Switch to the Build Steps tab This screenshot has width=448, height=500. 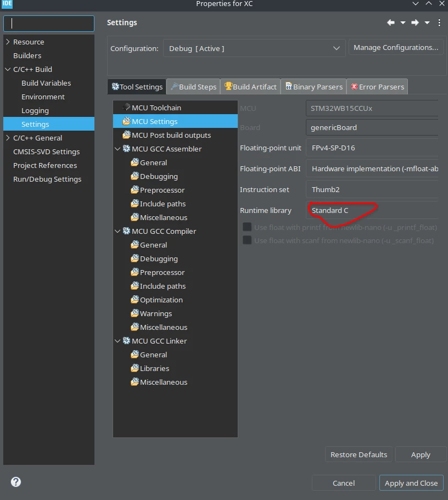pyautogui.click(x=193, y=87)
